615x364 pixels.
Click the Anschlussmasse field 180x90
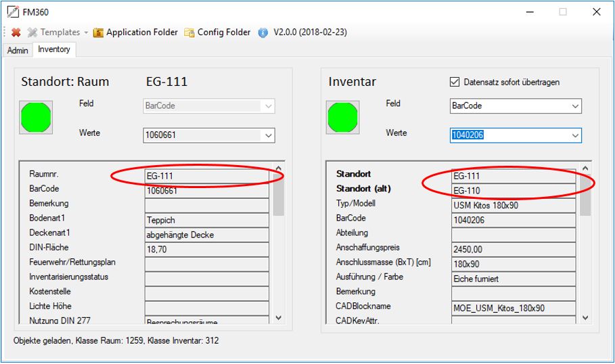click(514, 265)
